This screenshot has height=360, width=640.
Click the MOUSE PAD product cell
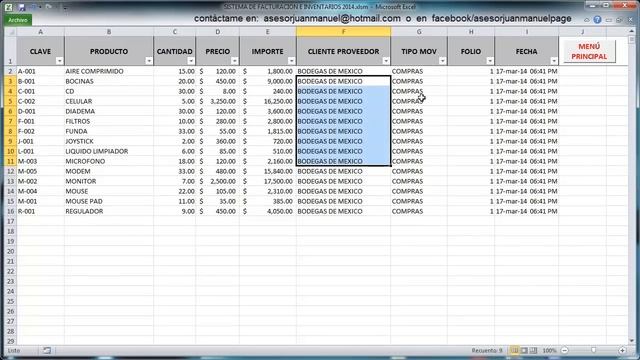click(109, 201)
